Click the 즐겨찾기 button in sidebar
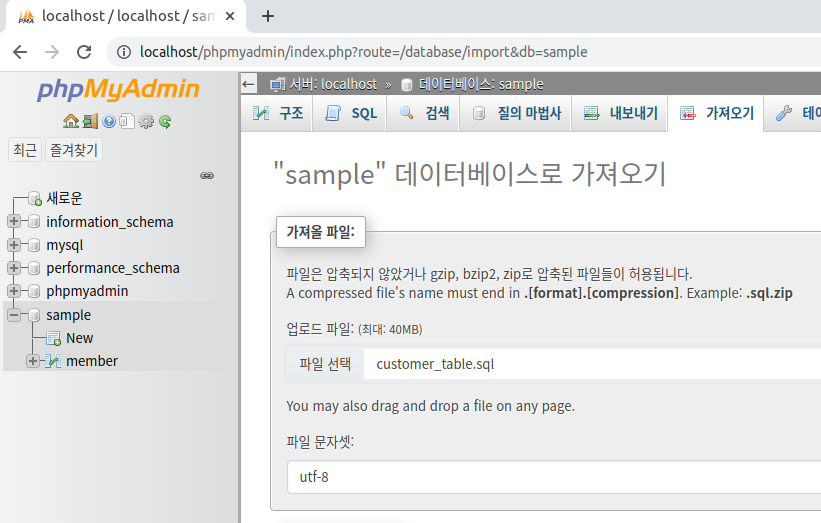This screenshot has height=523, width=821. pos(73,150)
